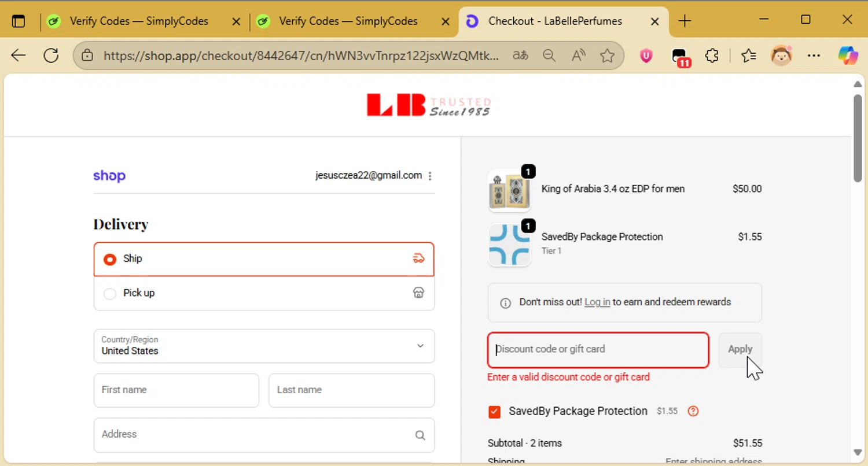Image resolution: width=868 pixels, height=466 pixels.
Task: Open a new browser tab
Action: (x=685, y=21)
